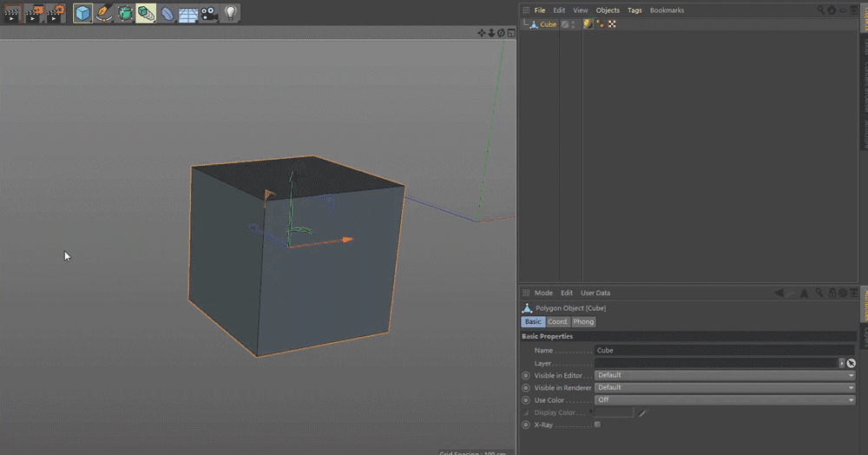Toggle Visible in Editor animation circle

point(526,375)
